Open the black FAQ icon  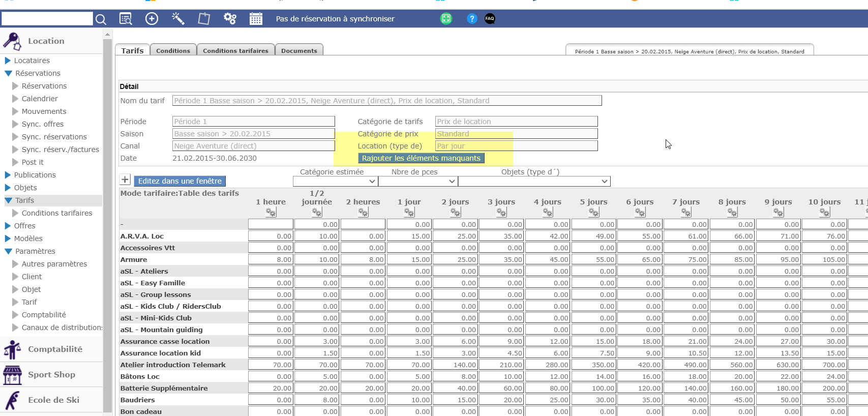click(490, 19)
